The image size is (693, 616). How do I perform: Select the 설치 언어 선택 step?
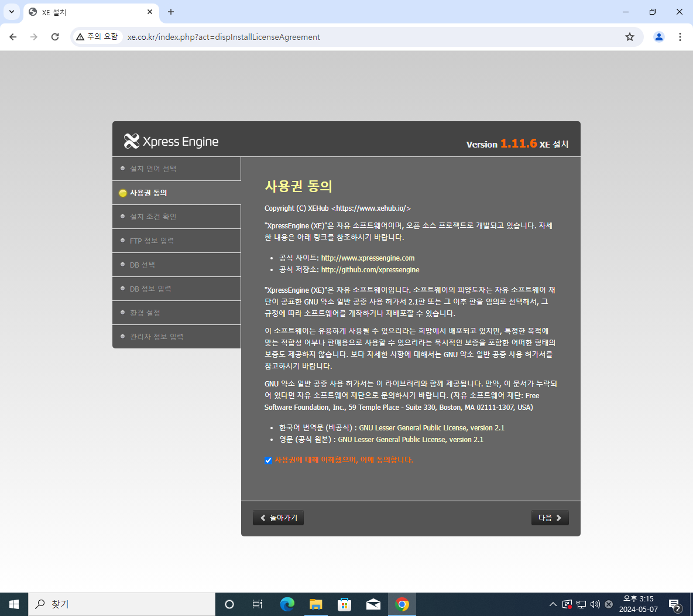(176, 169)
